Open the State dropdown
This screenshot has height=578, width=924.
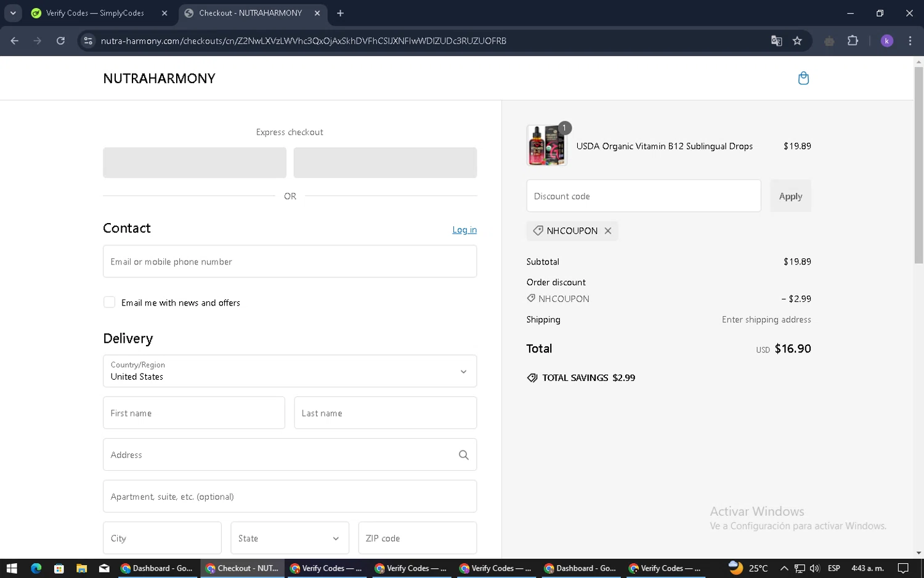click(x=290, y=538)
